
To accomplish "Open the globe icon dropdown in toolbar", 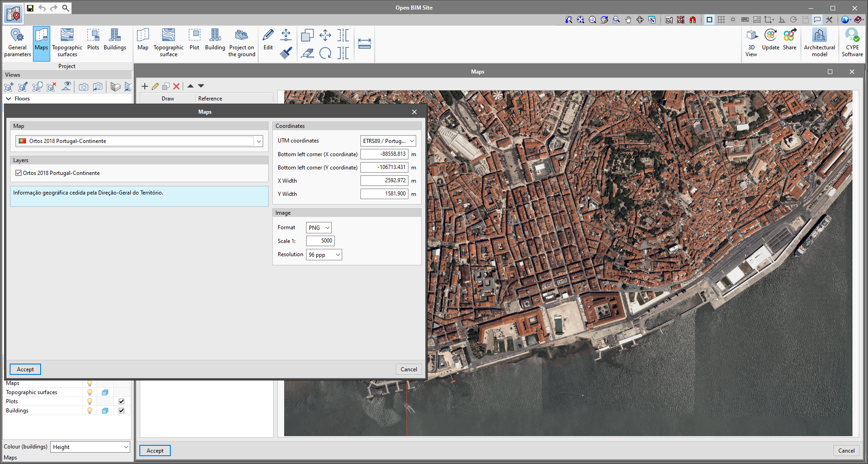I will point(846,20).
